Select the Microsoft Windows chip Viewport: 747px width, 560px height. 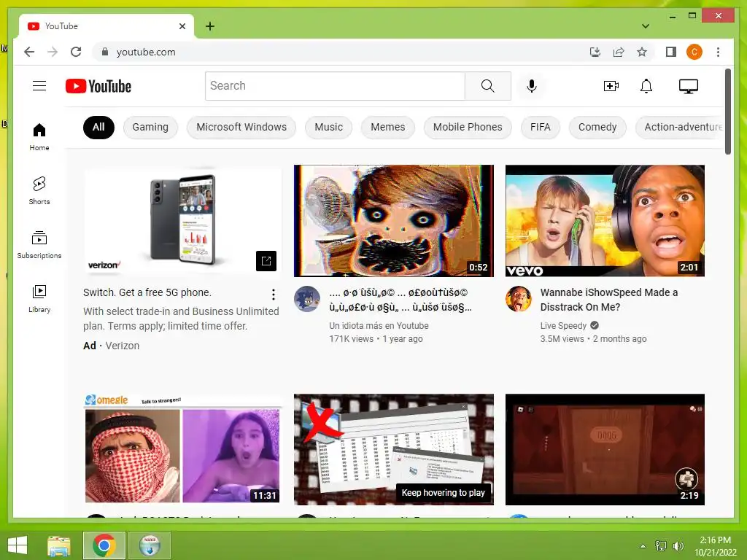(x=241, y=127)
